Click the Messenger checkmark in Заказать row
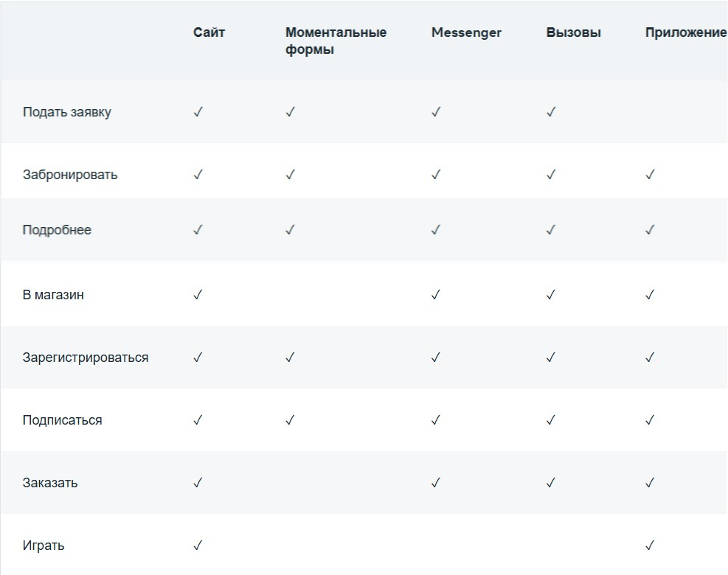This screenshot has width=728, height=575. 436,483
